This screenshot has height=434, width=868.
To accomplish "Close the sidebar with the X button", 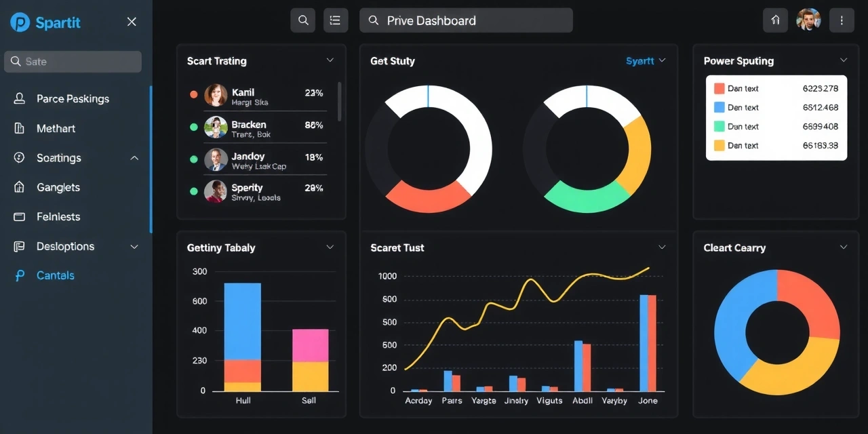I will [x=132, y=21].
